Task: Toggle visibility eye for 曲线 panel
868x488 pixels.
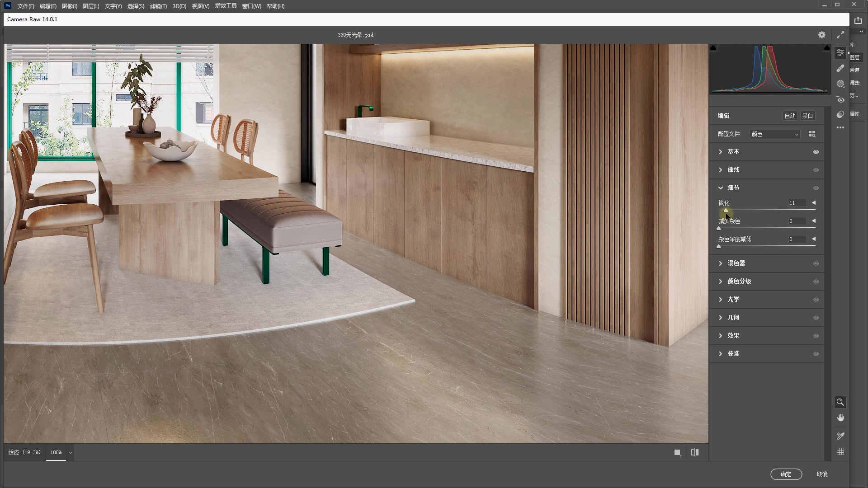Action: [816, 170]
